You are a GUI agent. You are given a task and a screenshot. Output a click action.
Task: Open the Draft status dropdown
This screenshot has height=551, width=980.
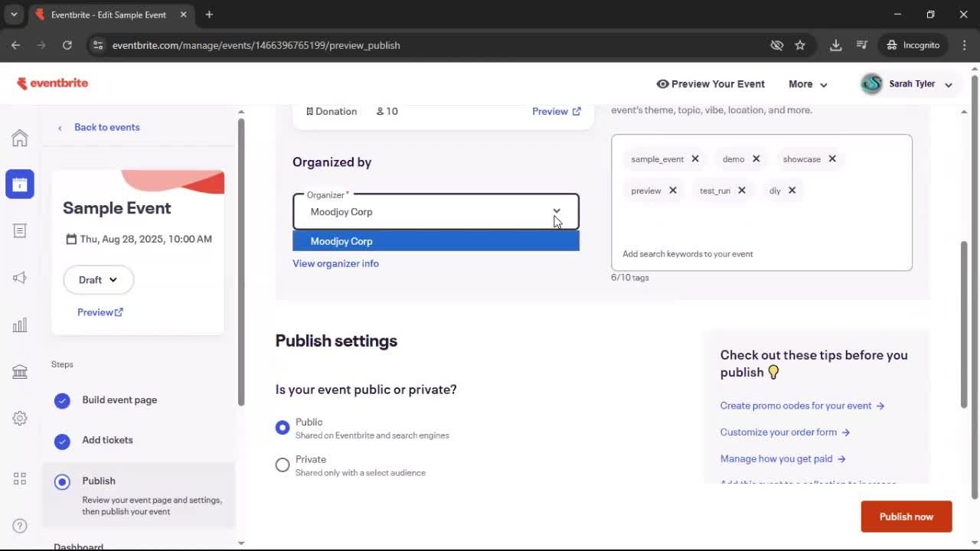[98, 279]
